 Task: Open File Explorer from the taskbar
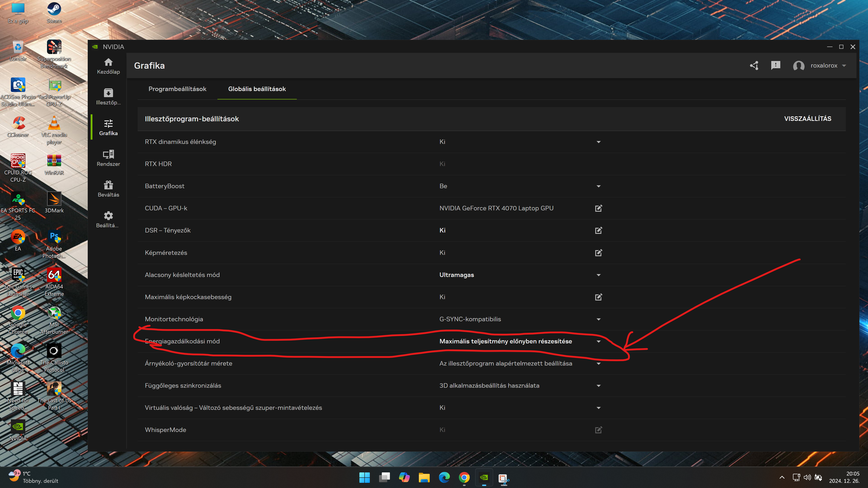pos(424,478)
